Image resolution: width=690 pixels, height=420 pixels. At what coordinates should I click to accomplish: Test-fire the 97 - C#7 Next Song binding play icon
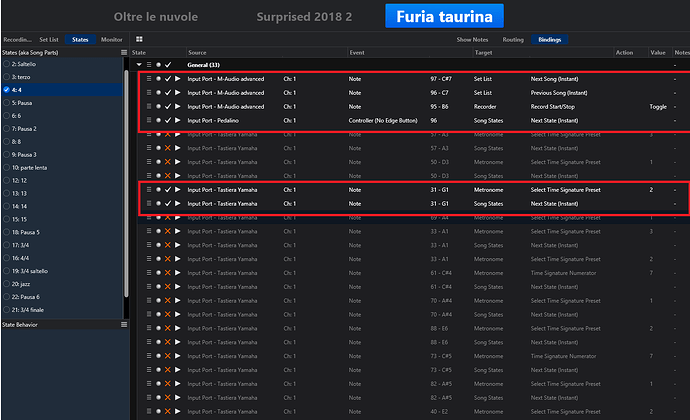[x=178, y=79]
